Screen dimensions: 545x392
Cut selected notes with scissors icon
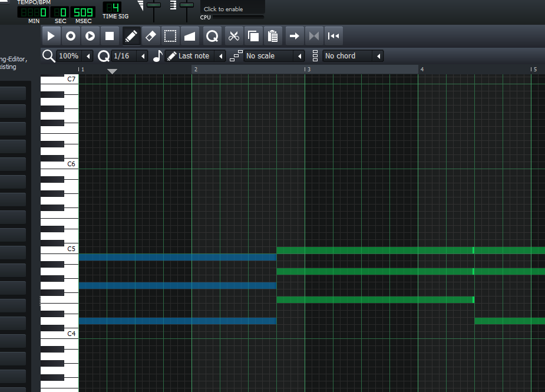click(234, 36)
